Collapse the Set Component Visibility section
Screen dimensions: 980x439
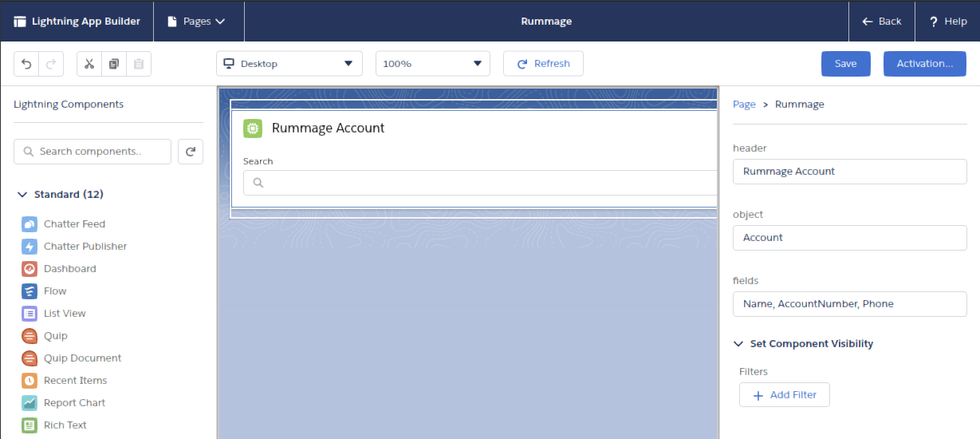coord(738,344)
